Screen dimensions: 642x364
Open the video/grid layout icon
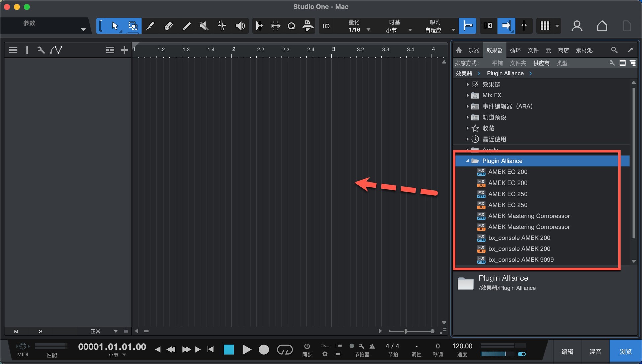point(545,26)
